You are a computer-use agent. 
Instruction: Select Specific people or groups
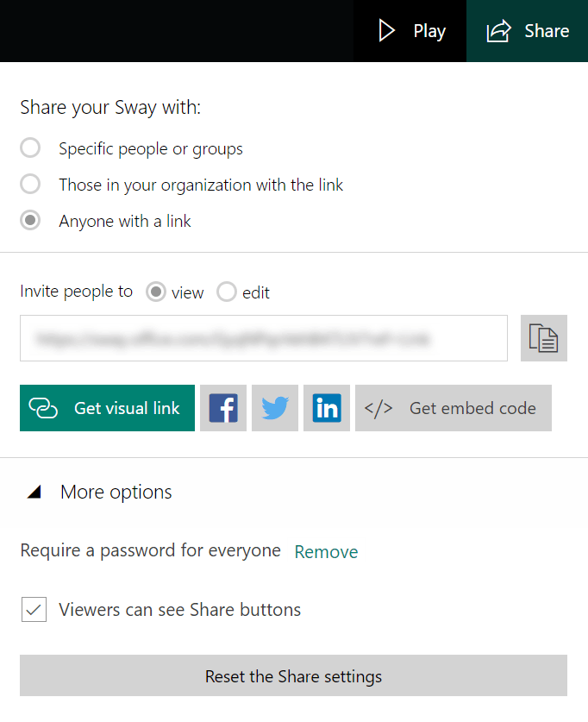31,148
